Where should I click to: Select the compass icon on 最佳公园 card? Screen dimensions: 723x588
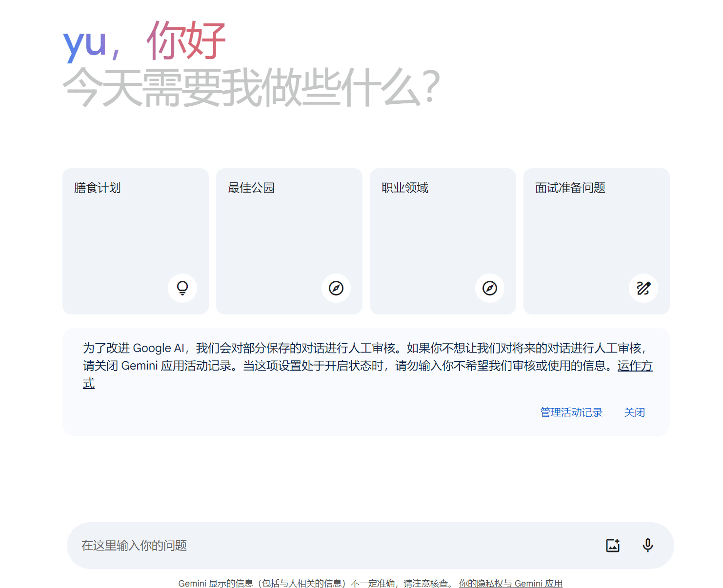pos(336,288)
